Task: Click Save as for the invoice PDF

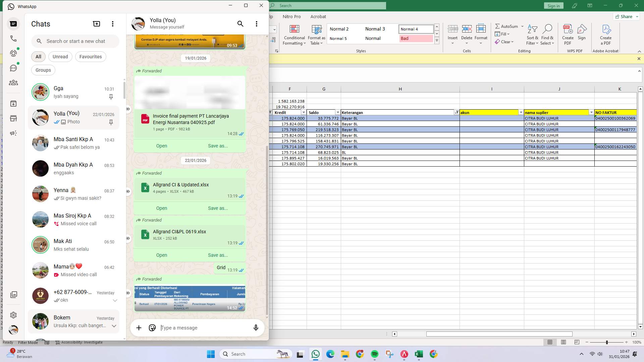Action: (218, 145)
